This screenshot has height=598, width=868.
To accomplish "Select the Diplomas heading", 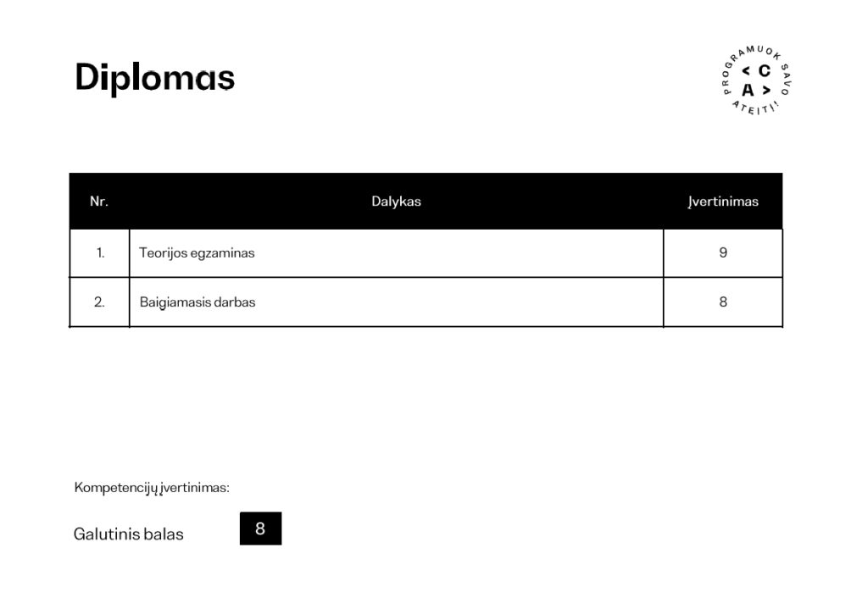I will (154, 77).
